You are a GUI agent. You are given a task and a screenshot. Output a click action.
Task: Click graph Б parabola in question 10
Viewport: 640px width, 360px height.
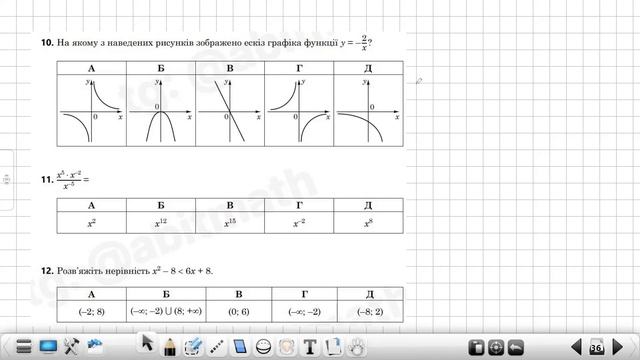click(x=161, y=110)
